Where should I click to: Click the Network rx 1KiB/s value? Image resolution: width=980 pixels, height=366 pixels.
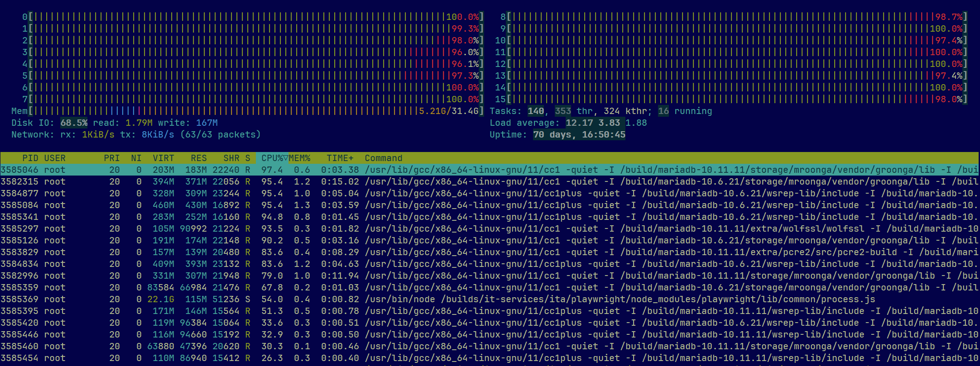(98, 134)
